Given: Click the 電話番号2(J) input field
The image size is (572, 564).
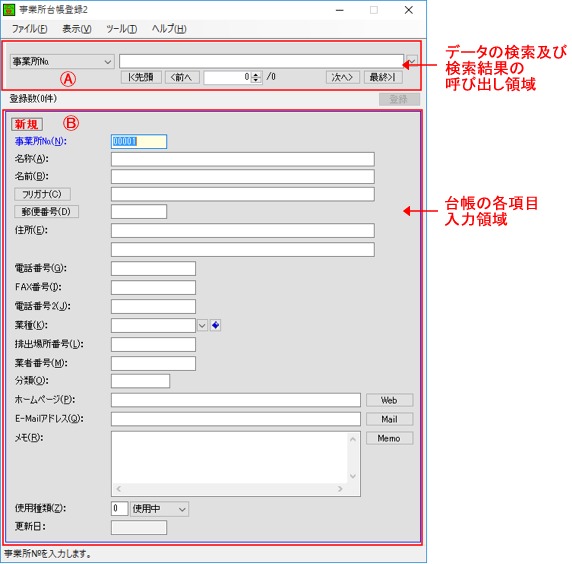Looking at the screenshot, I should click(153, 306).
